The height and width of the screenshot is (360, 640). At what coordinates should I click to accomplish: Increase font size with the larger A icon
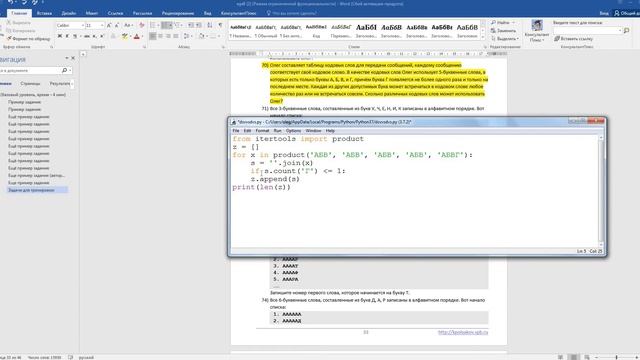click(x=109, y=25)
